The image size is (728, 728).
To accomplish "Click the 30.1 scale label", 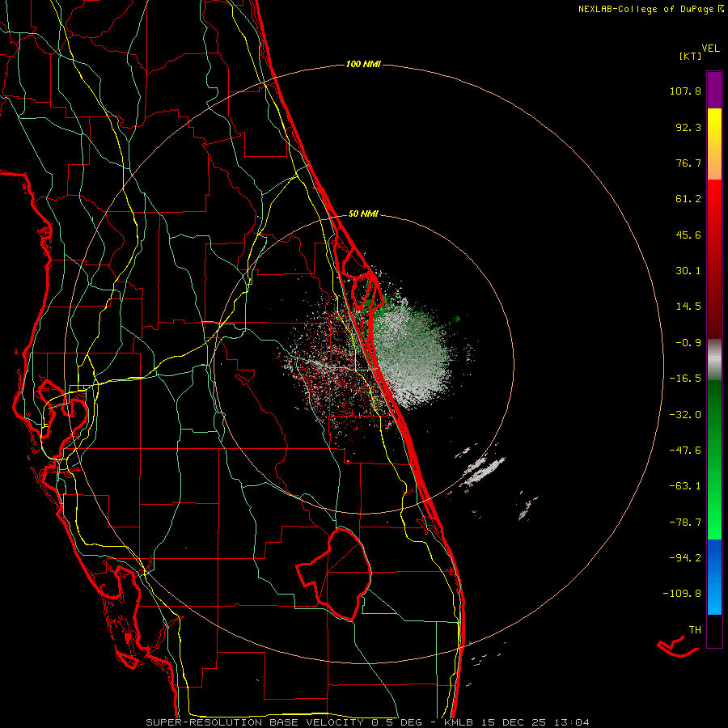I will coord(688,271).
